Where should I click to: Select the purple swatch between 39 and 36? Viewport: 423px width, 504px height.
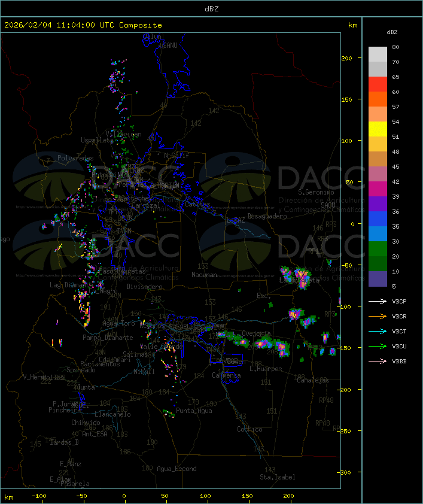click(x=378, y=204)
